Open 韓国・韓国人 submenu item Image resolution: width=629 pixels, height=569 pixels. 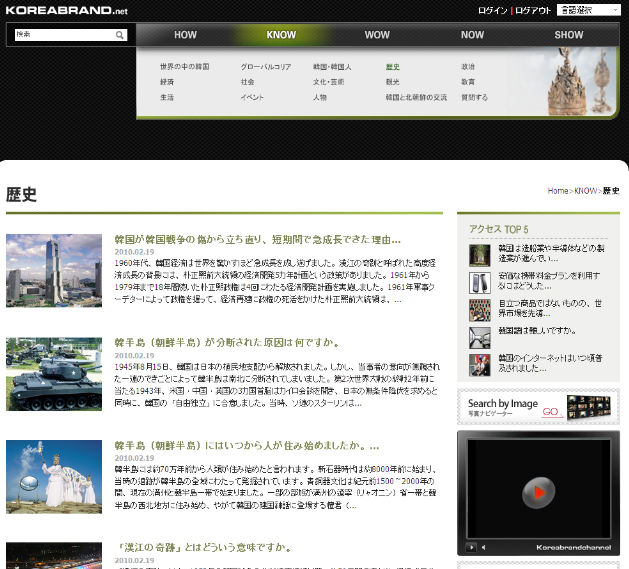[x=332, y=67]
